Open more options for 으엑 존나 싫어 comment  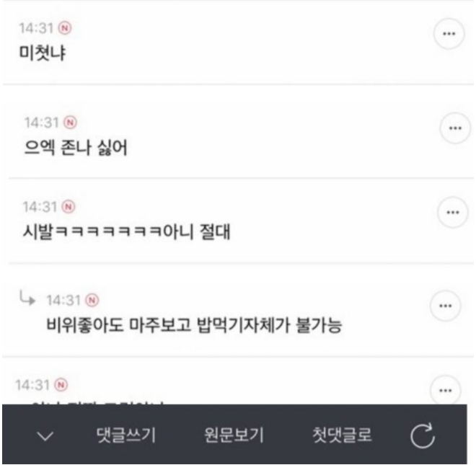tap(455, 128)
